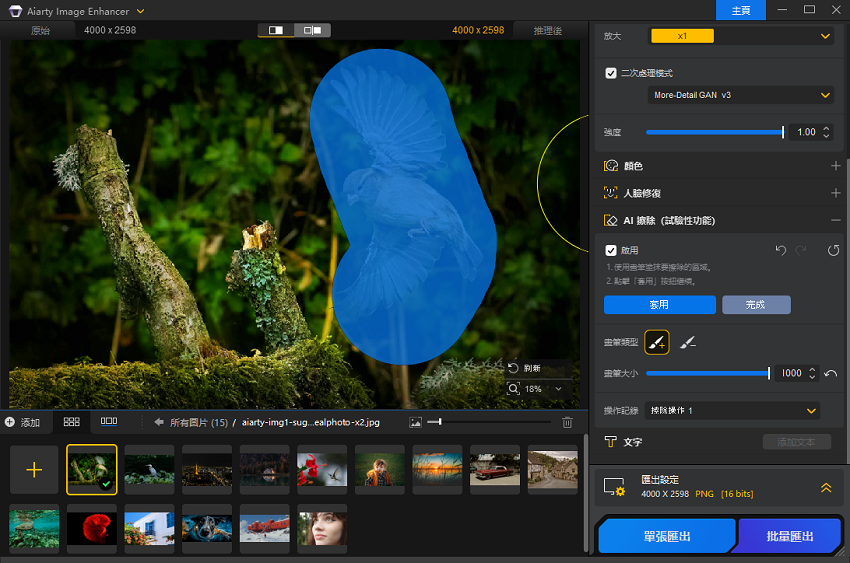Viewport: 850px width, 563px height.
Task: Adjust the 強度 strength slider
Action: tap(714, 132)
